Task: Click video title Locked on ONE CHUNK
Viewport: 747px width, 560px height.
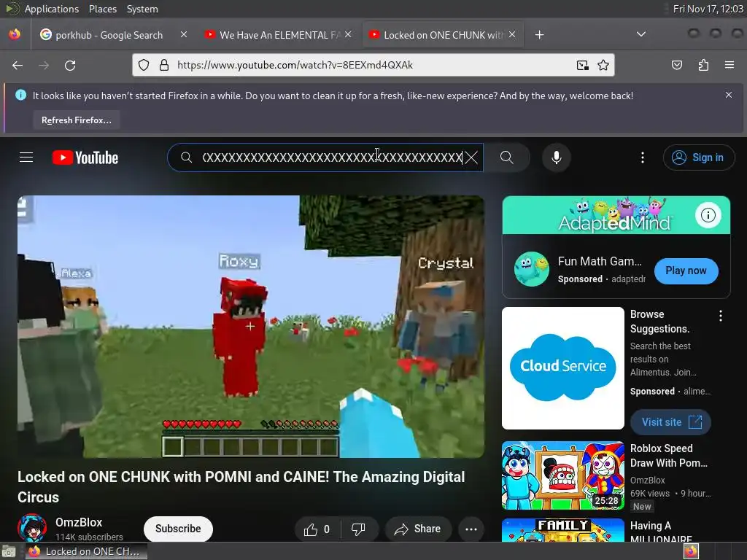Action: (241, 486)
